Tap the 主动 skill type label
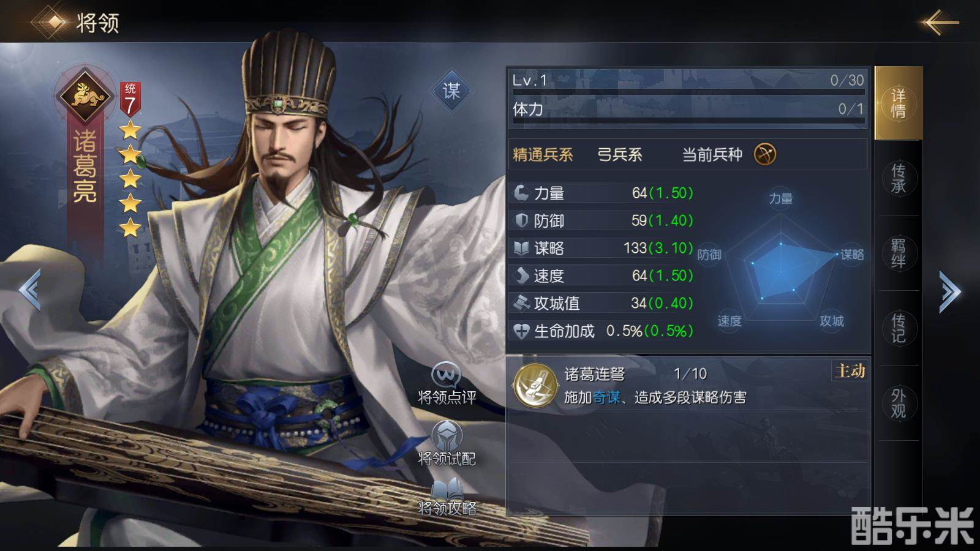 (850, 371)
